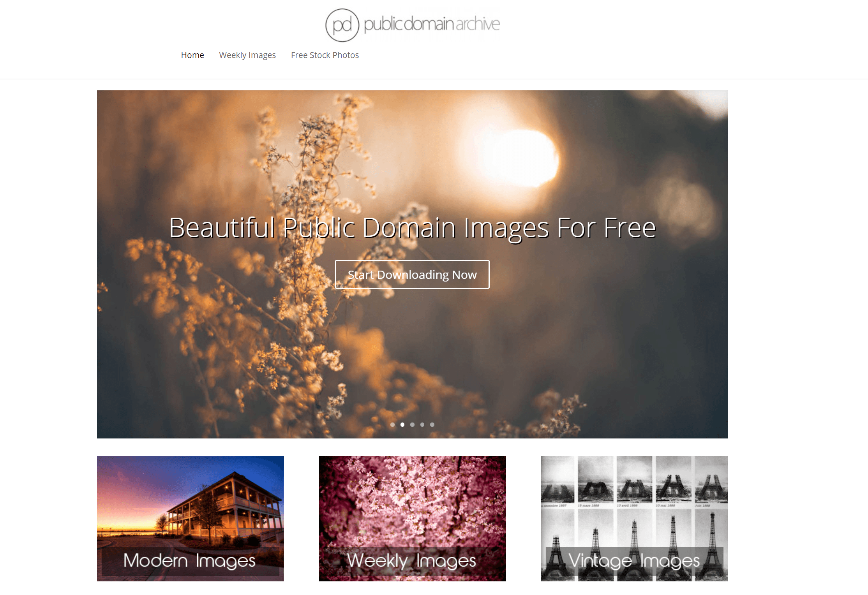Select the second active carousel indicator
The width and height of the screenshot is (868, 595).
tap(402, 424)
